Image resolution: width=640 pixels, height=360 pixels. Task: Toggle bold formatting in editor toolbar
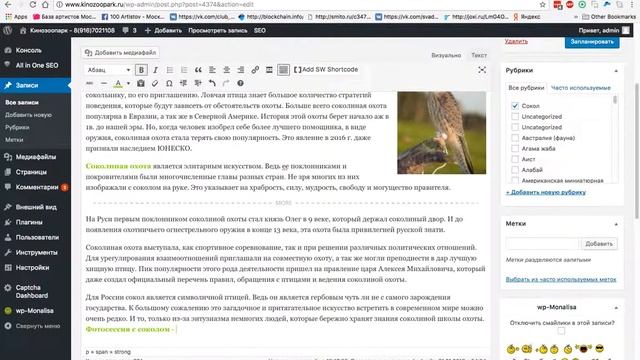[x=141, y=70]
